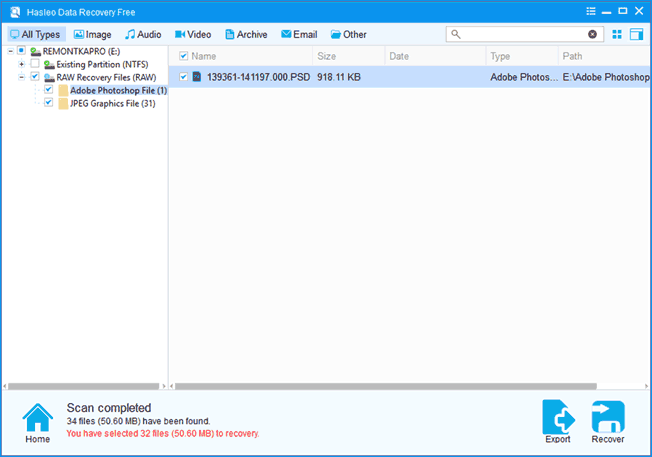Image resolution: width=652 pixels, height=457 pixels.
Task: Filter by Archive file type
Action: (x=246, y=35)
